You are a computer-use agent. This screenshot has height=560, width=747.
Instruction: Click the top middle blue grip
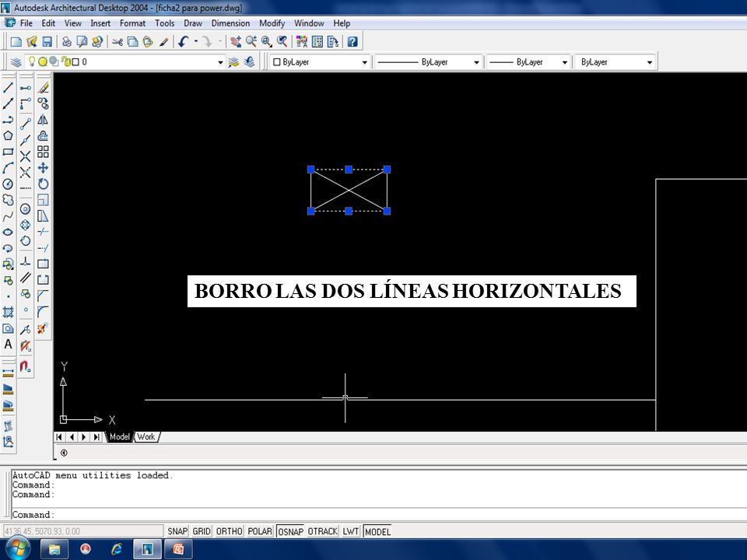[x=349, y=170]
